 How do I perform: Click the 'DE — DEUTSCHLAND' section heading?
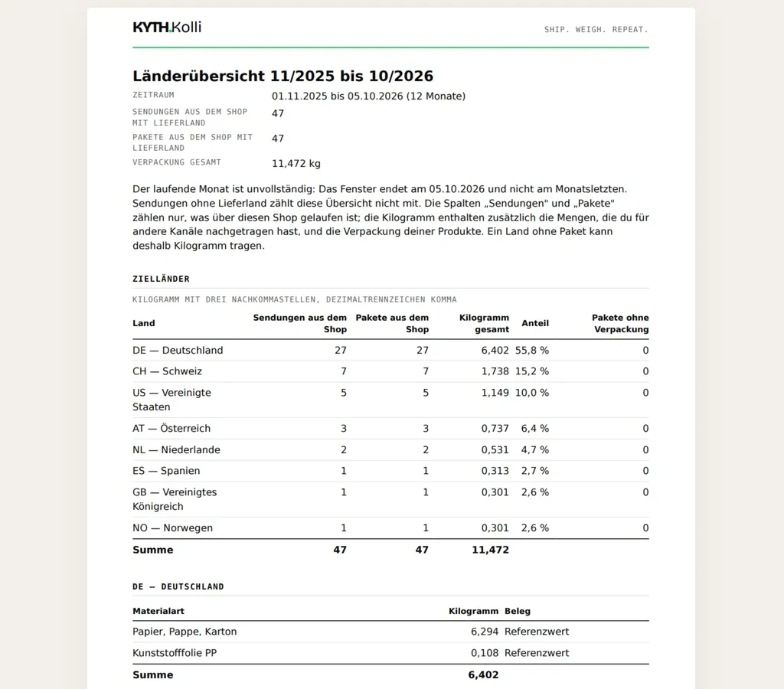pyautogui.click(x=178, y=586)
